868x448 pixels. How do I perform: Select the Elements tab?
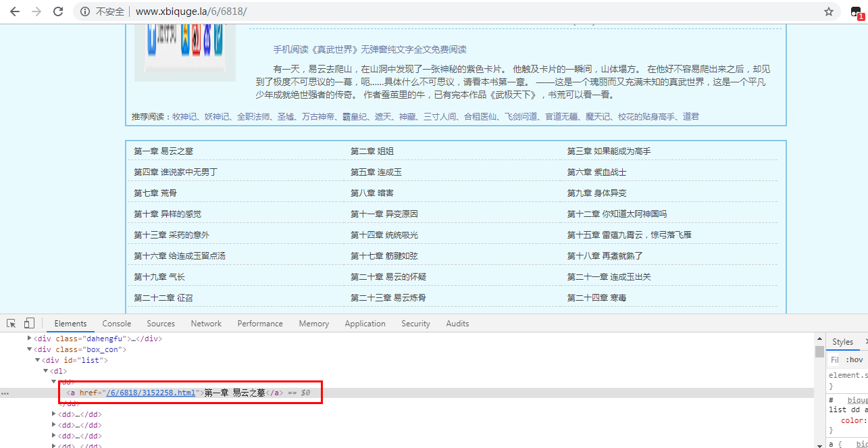pos(70,324)
